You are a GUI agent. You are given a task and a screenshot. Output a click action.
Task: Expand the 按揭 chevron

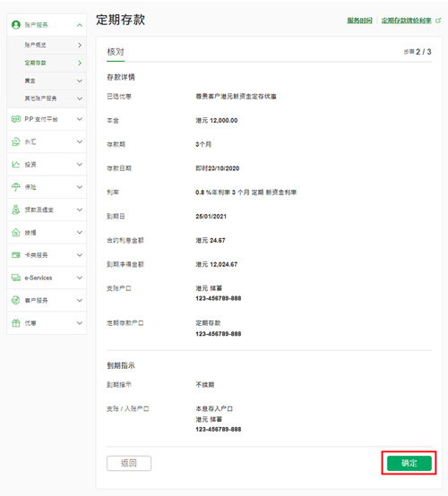pyautogui.click(x=80, y=233)
